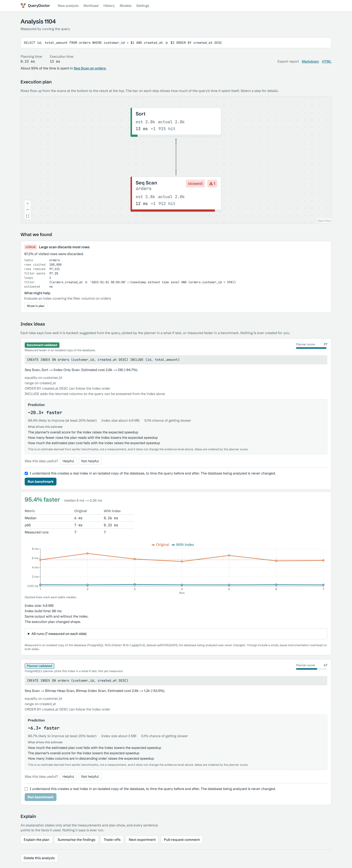Mark the planner-validated idea as Helpful

tap(68, 777)
